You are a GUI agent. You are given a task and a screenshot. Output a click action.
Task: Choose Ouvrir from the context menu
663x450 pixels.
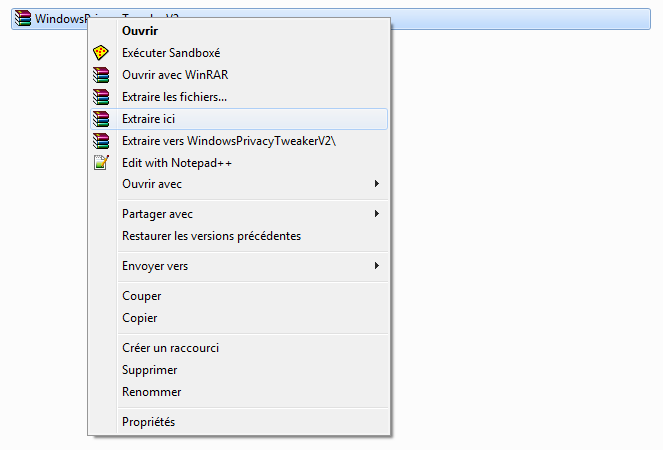[x=239, y=31]
